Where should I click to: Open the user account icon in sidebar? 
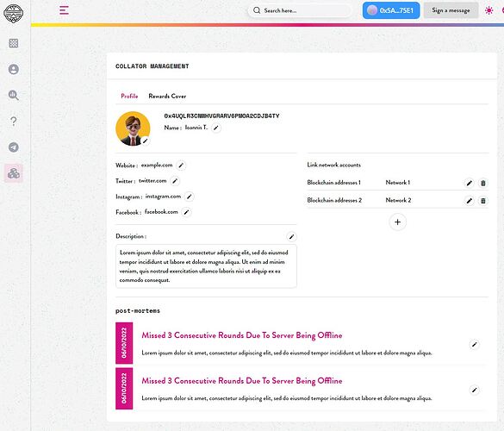tap(14, 69)
